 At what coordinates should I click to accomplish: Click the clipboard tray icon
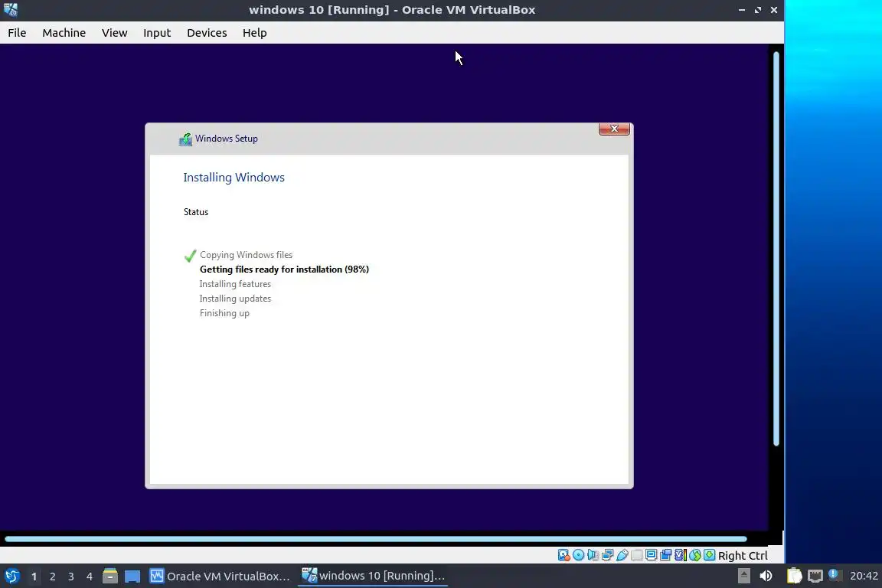(794, 576)
